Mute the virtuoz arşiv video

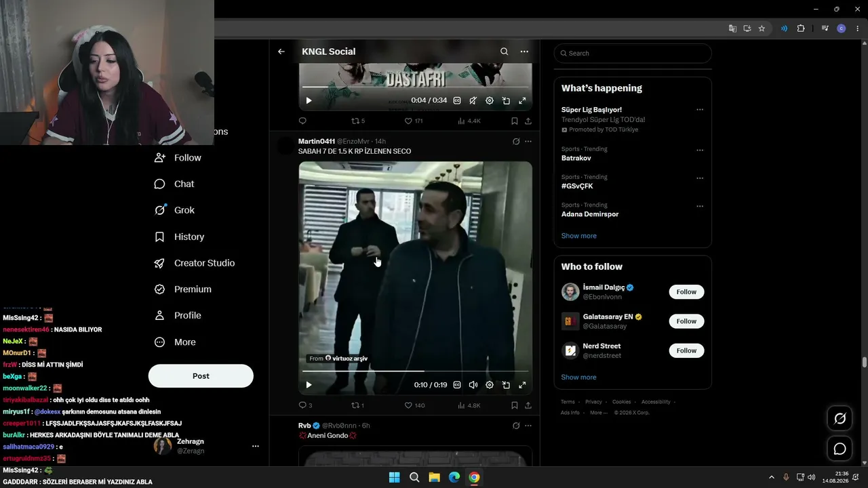(473, 385)
